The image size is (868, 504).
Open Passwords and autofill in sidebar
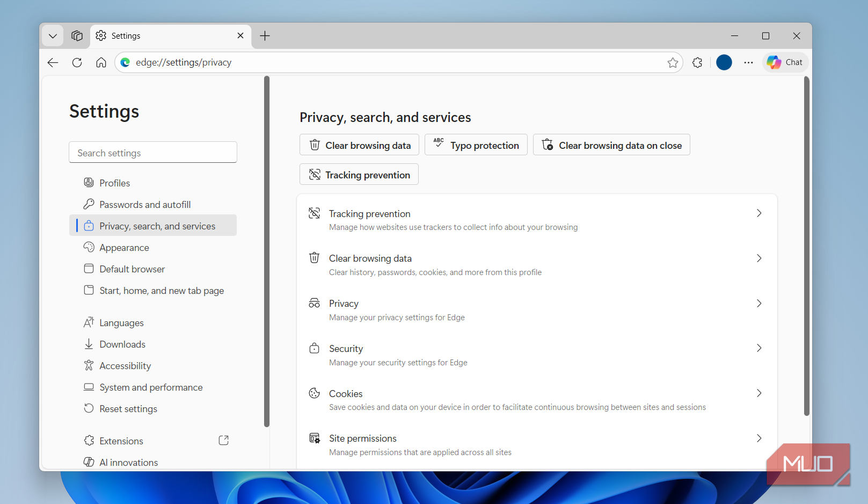coord(145,205)
